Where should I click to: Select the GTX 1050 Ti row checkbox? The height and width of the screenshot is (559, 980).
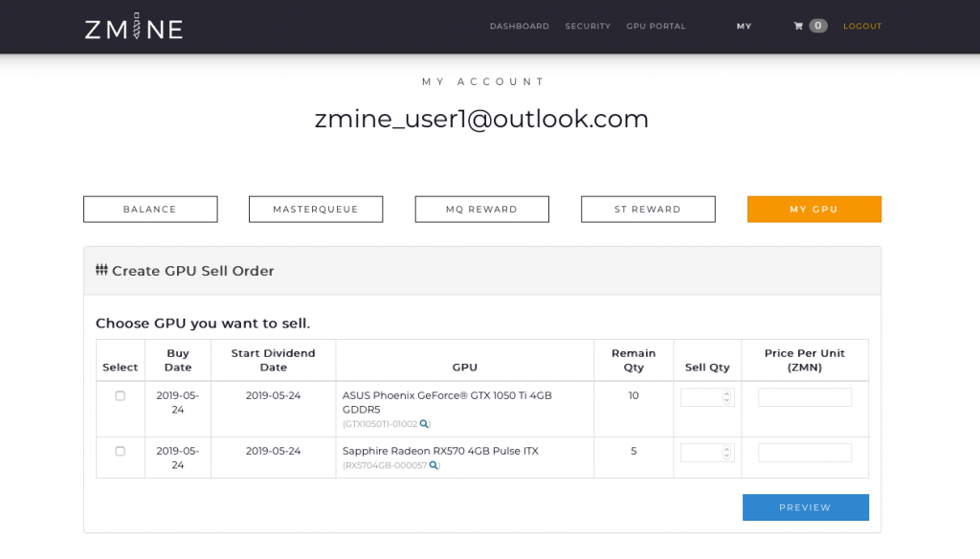click(120, 394)
